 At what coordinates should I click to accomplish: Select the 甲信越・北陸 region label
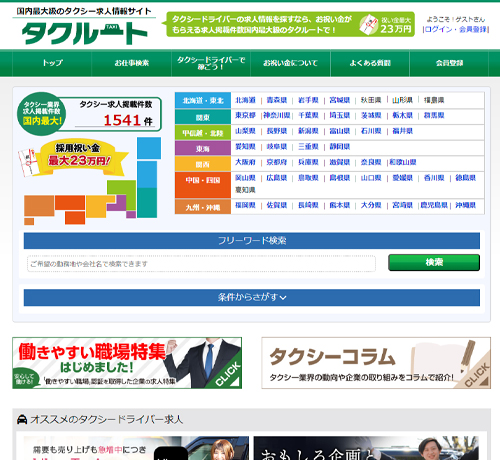203,133
